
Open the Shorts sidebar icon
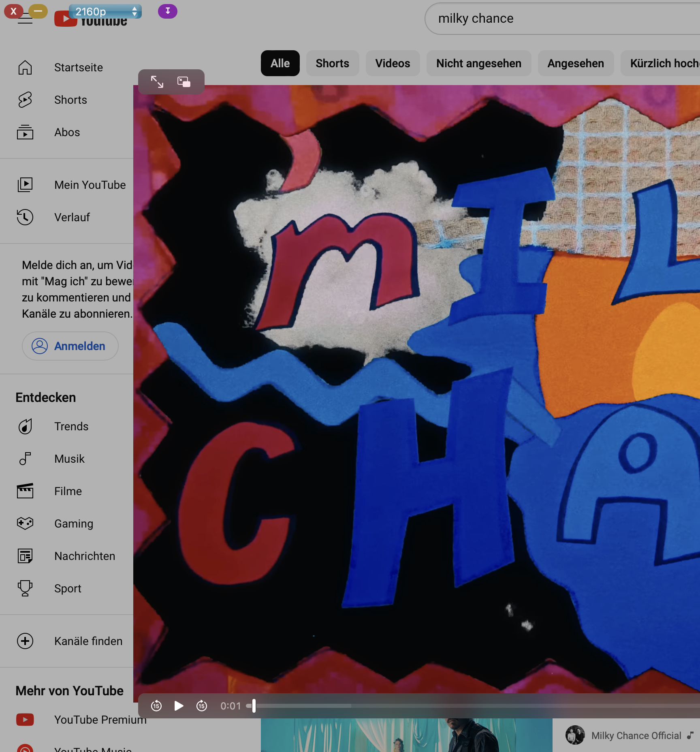pos(25,100)
